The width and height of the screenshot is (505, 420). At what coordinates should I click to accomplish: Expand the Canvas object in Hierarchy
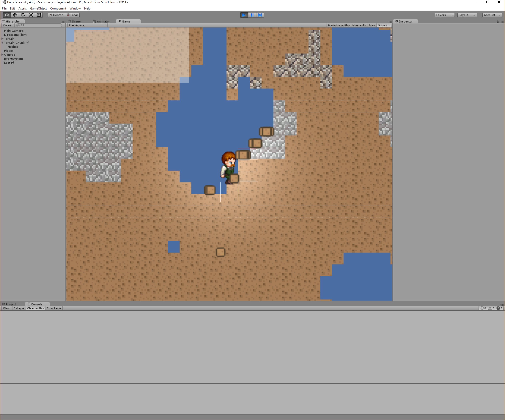pyautogui.click(x=2, y=55)
